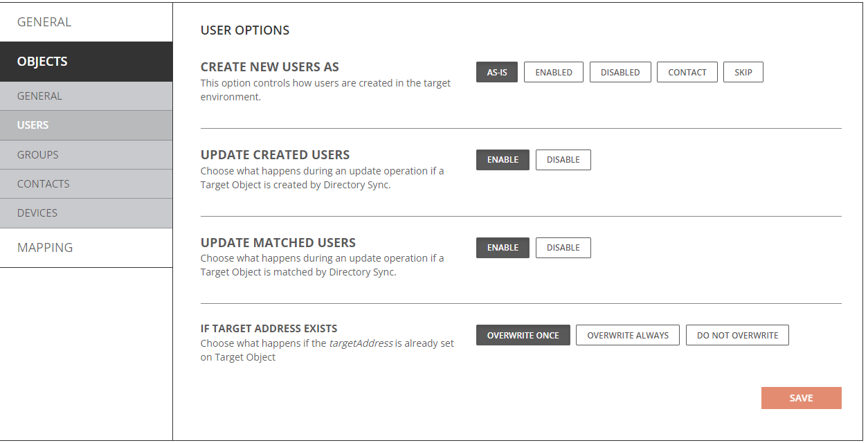Image resolution: width=868 pixels, height=443 pixels.
Task: Save the user options
Action: tap(801, 397)
